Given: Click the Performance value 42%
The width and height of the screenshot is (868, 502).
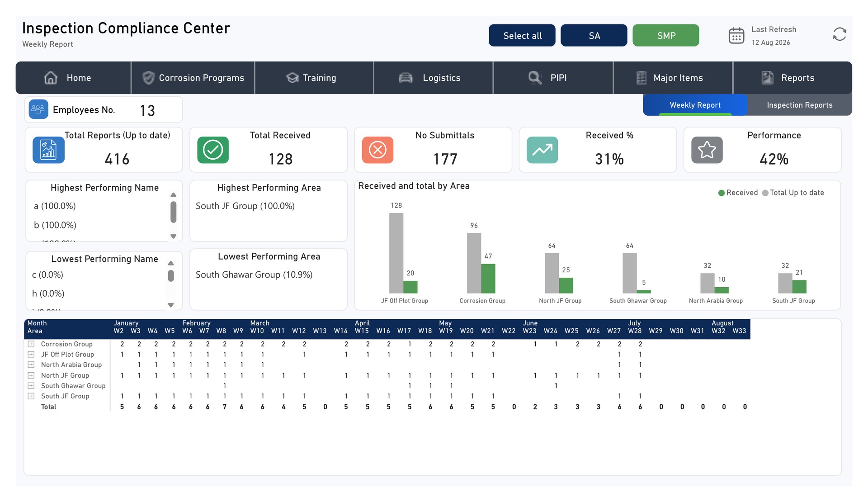Looking at the screenshot, I should [x=774, y=159].
